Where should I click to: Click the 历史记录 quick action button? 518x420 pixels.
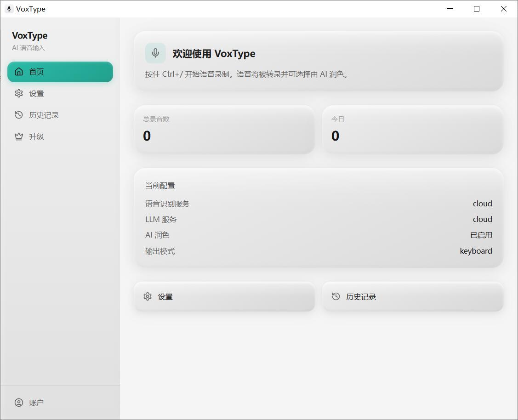click(413, 296)
